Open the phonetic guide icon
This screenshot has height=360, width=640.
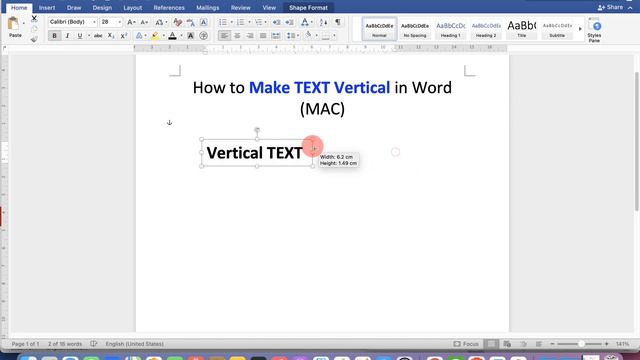tap(190, 22)
